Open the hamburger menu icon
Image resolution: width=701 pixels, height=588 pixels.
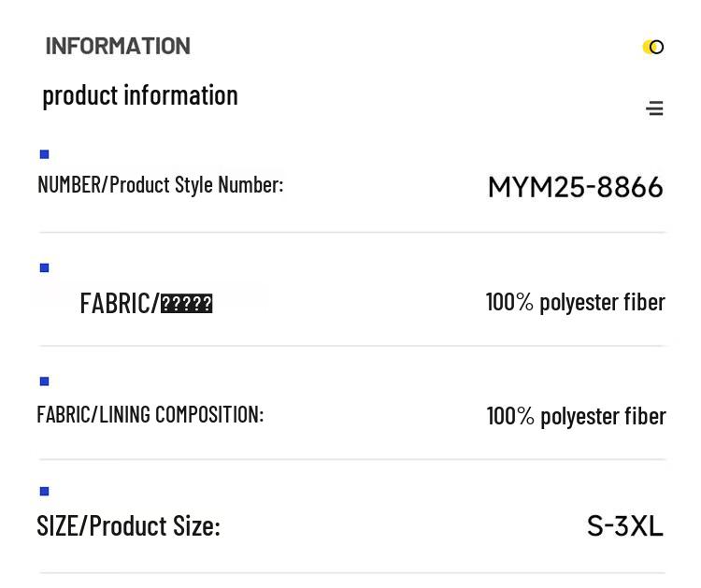pyautogui.click(x=654, y=108)
